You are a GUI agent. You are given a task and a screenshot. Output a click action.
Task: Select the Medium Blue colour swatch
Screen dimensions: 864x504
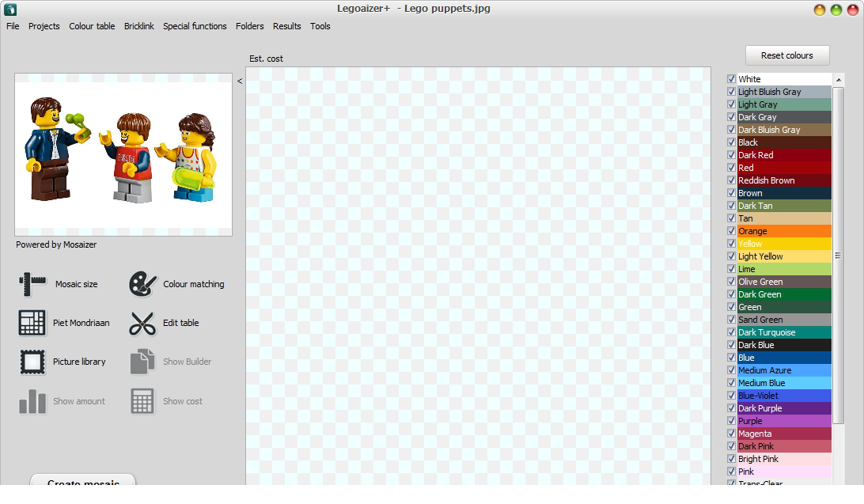[x=784, y=383]
